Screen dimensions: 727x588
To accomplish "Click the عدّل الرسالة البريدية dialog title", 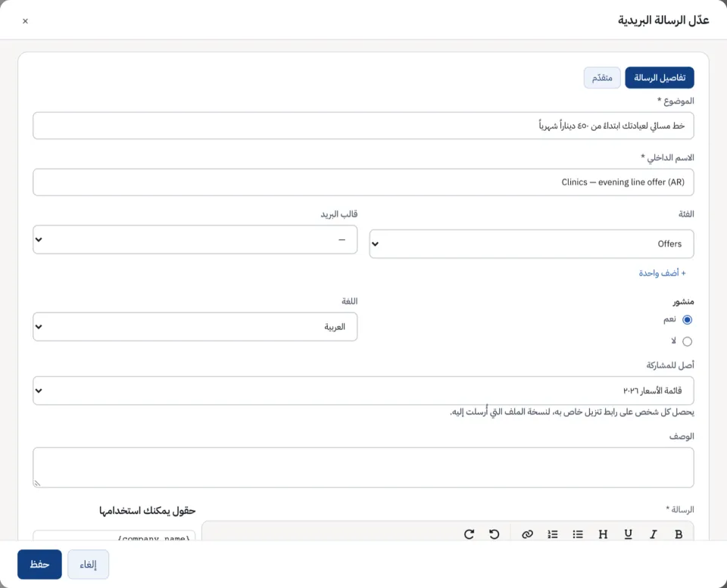I will [663, 20].
